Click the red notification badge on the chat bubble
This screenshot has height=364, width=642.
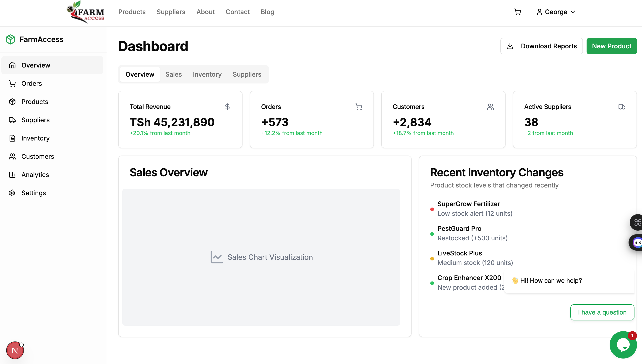(x=632, y=335)
